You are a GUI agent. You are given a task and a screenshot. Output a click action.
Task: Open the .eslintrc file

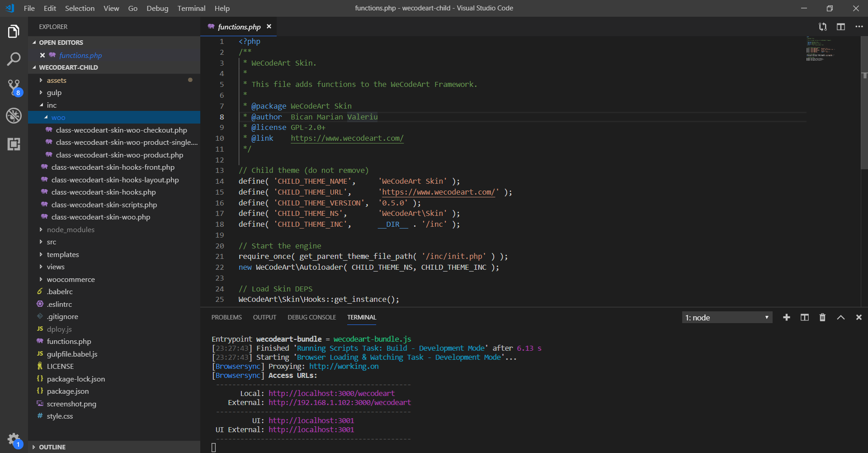pyautogui.click(x=114, y=304)
